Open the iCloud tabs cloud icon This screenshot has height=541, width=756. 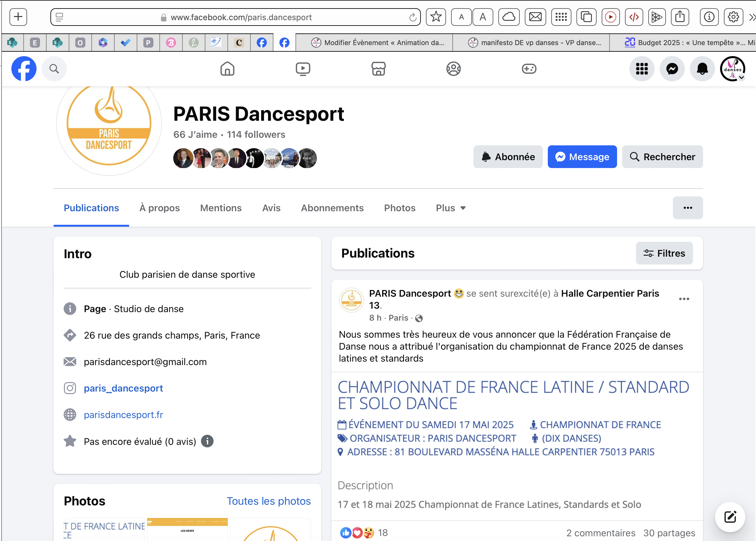pos(509,17)
